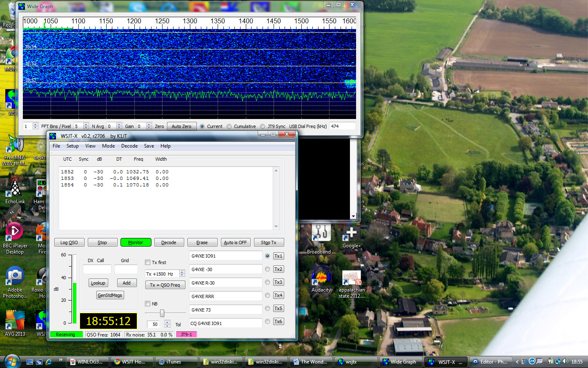Viewport: 588px width, 368px height.
Task: Open the Setup menu
Action: pos(72,146)
